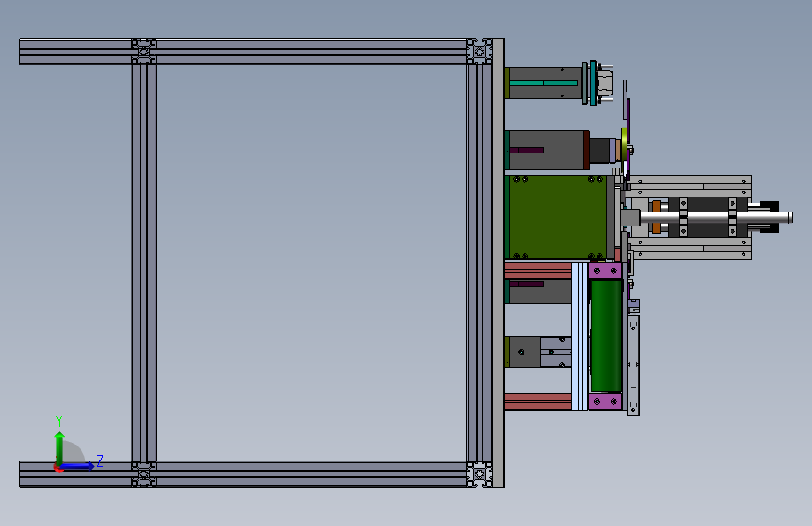Pick the orange collar on the shaft

657,217
